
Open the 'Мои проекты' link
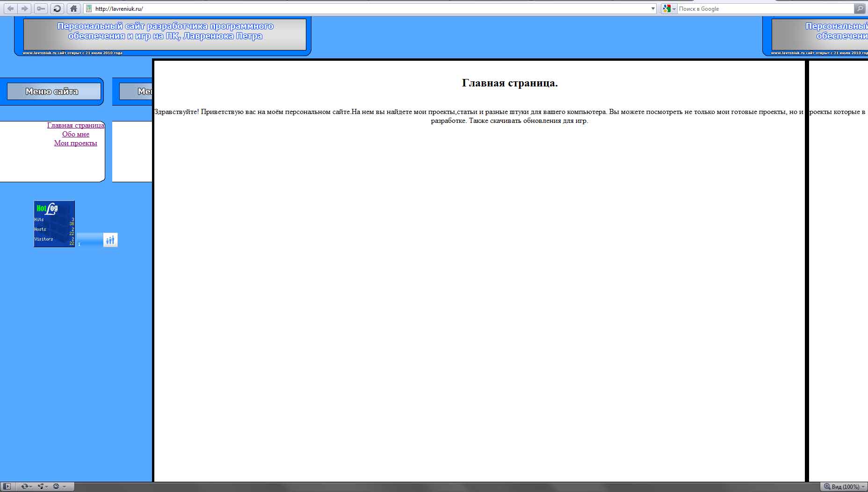(75, 143)
